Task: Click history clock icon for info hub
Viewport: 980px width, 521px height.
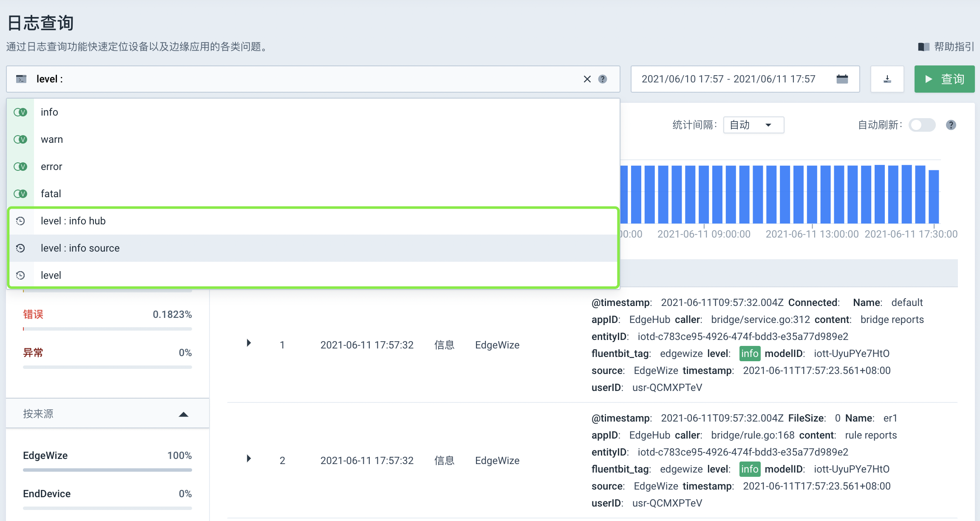Action: click(x=20, y=221)
